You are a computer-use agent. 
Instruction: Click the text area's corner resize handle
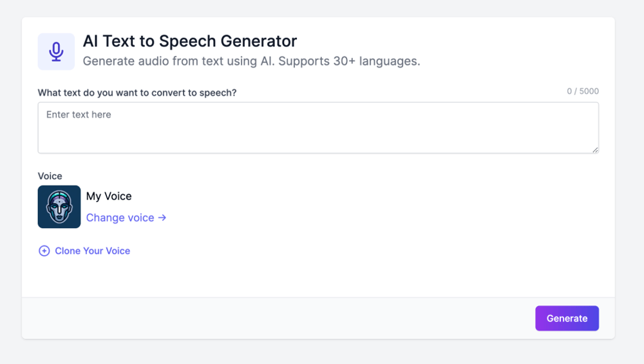click(x=595, y=150)
